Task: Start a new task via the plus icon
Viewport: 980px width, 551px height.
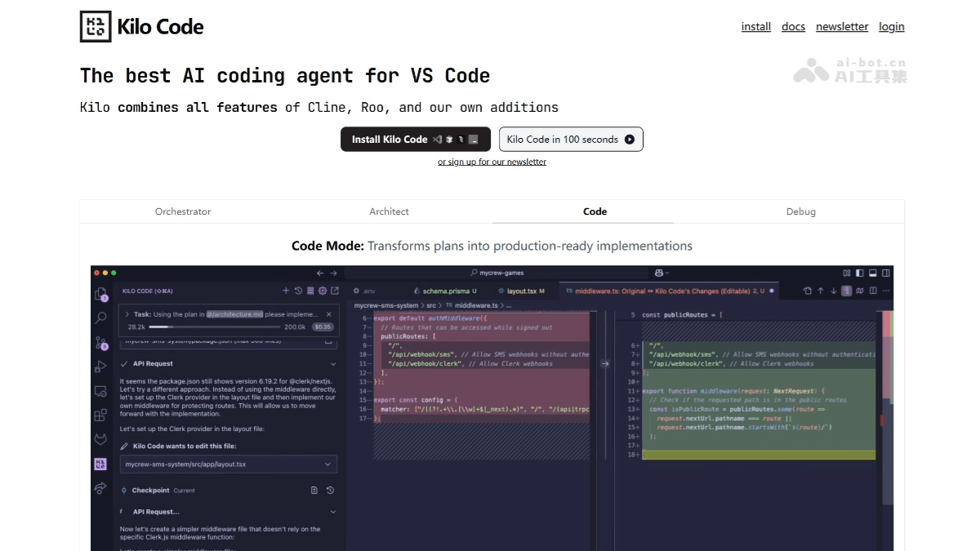Action: pos(286,290)
